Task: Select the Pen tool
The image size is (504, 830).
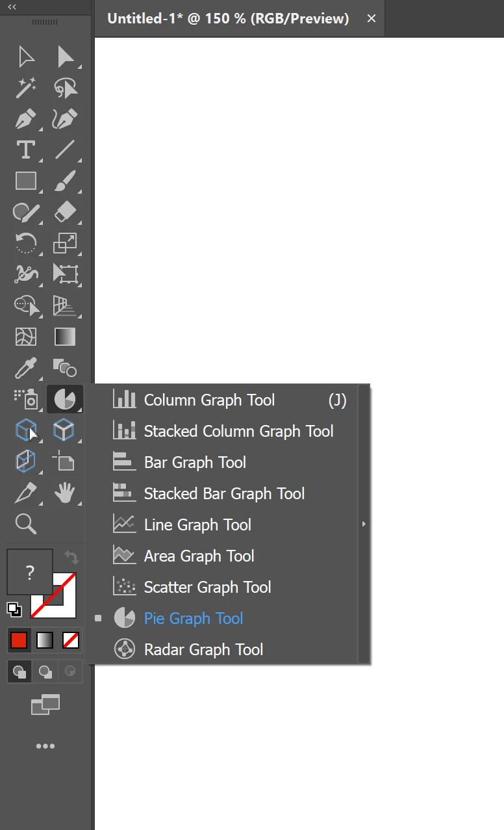Action: pos(26,118)
